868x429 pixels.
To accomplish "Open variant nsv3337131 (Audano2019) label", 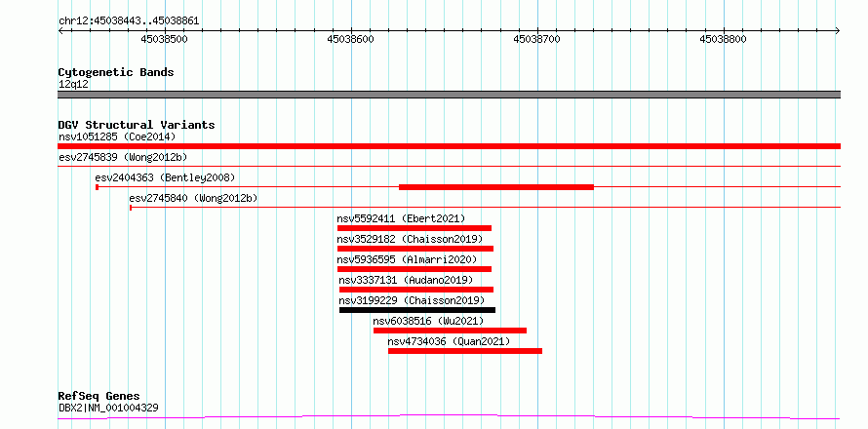I will [x=406, y=280].
